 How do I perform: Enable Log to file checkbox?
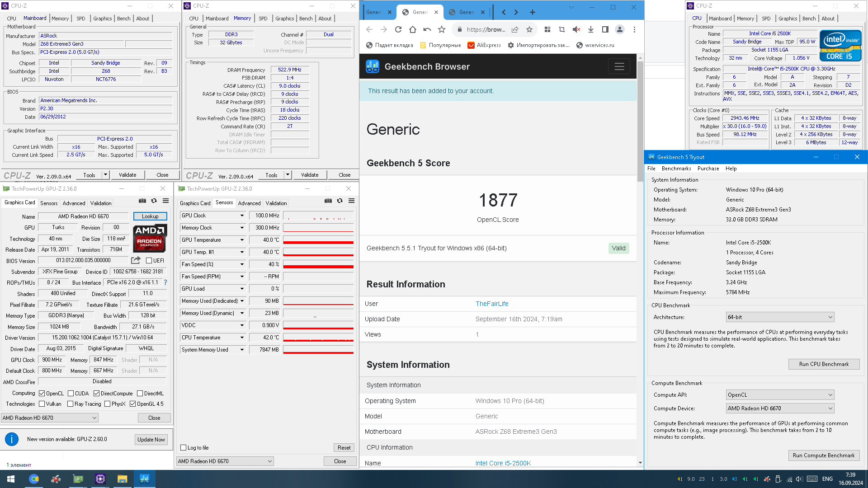(183, 448)
